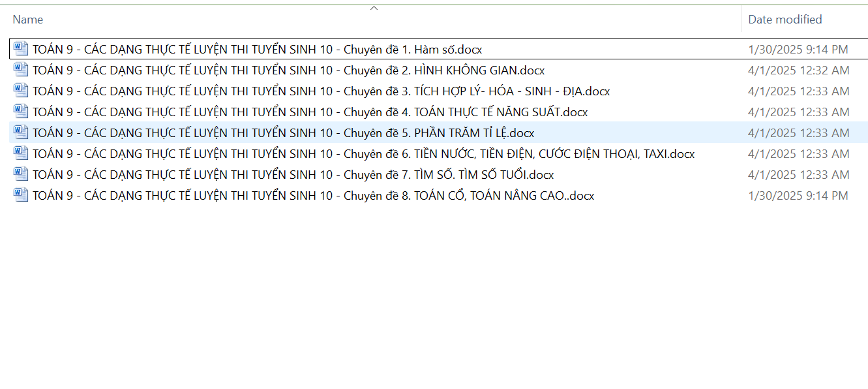Select file name TOÁN CỔ, TOÁN NÂNG CAO

click(x=313, y=196)
